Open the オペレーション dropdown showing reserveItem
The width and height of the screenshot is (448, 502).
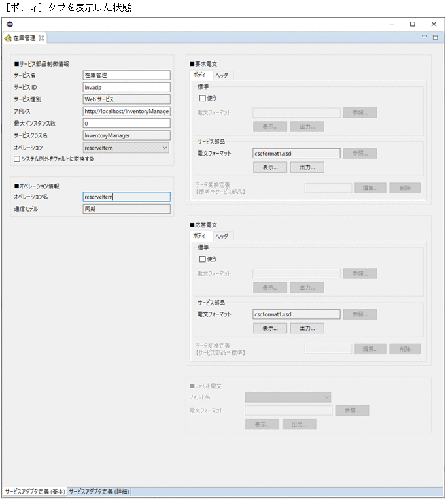pos(126,148)
